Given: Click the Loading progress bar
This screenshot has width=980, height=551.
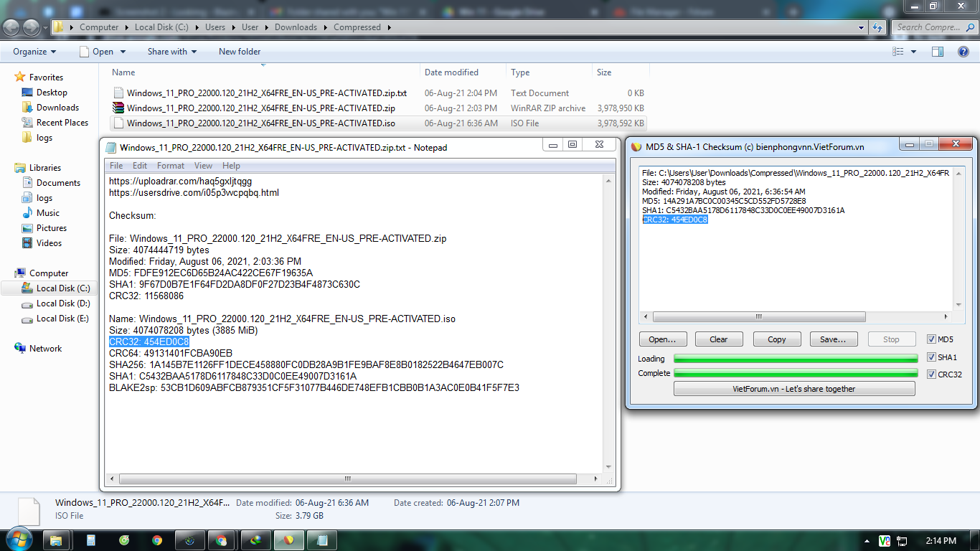Looking at the screenshot, I should (796, 359).
